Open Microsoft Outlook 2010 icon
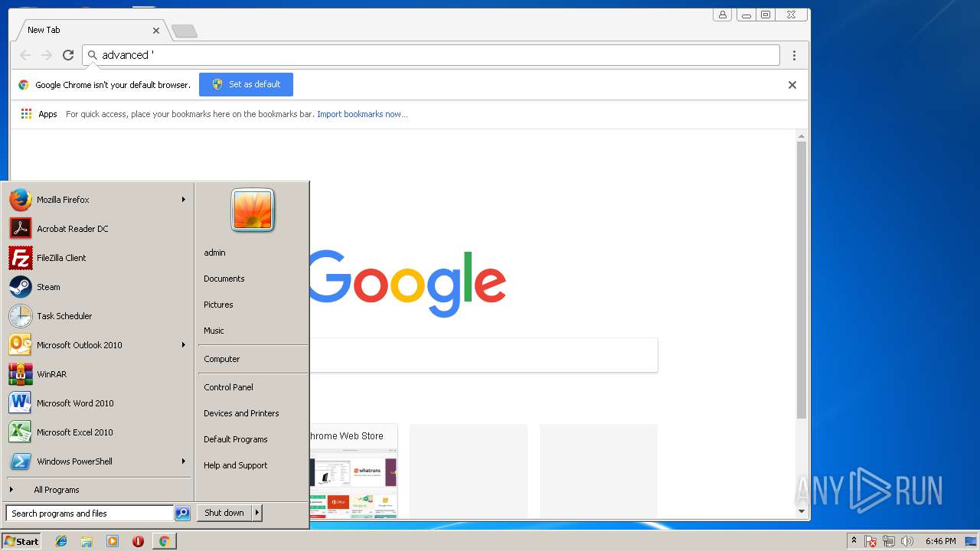The image size is (980, 551). (21, 345)
